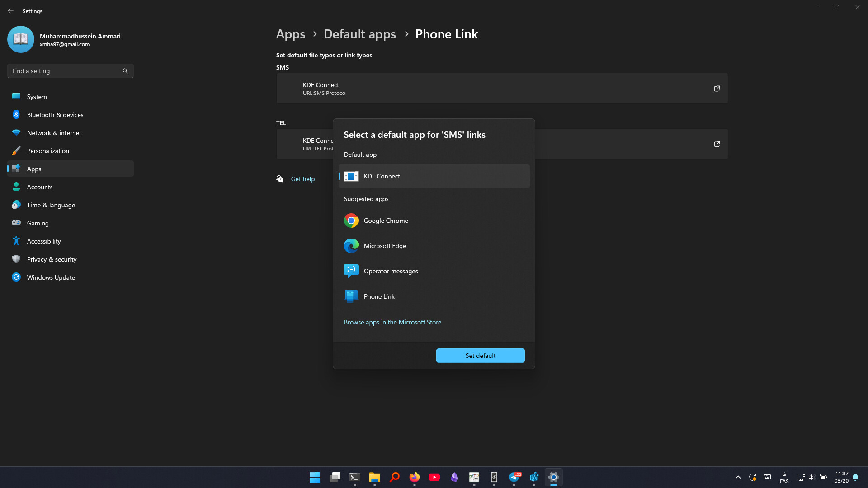Open the clock and date display
868x488 pixels.
(x=841, y=477)
